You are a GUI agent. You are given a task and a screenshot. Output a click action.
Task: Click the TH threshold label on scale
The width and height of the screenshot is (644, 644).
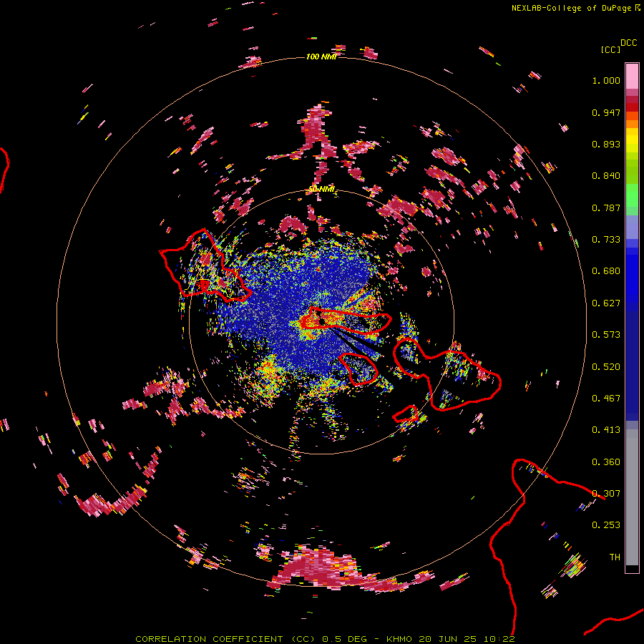[x=615, y=557]
